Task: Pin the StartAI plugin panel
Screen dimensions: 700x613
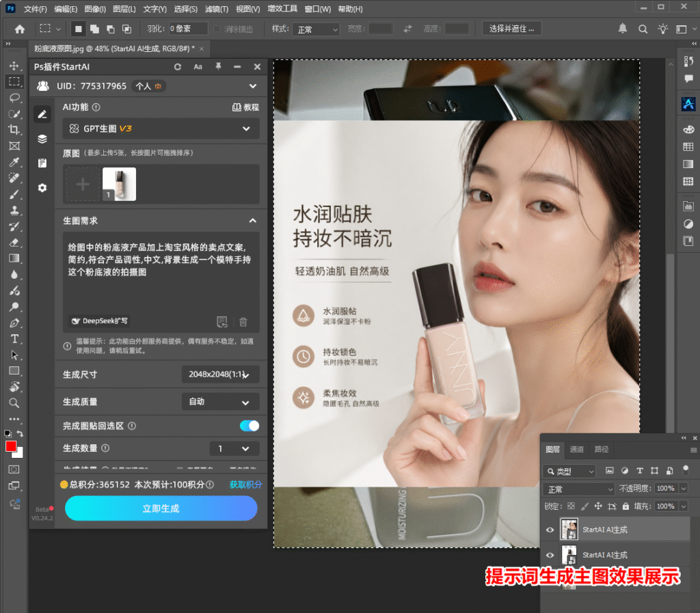Action: point(218,66)
